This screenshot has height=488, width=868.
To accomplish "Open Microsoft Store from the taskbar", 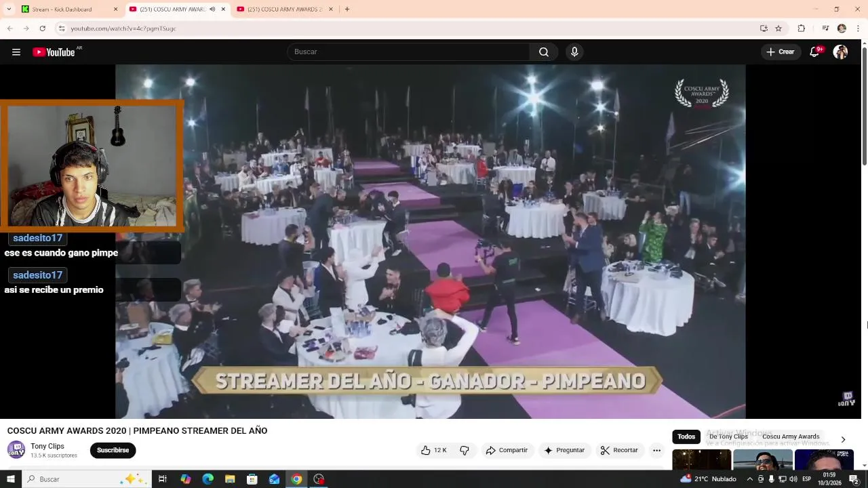I will (x=252, y=479).
